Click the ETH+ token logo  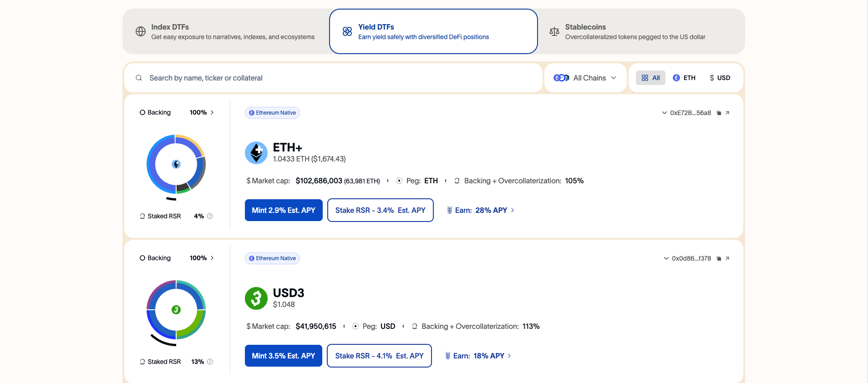coord(256,153)
